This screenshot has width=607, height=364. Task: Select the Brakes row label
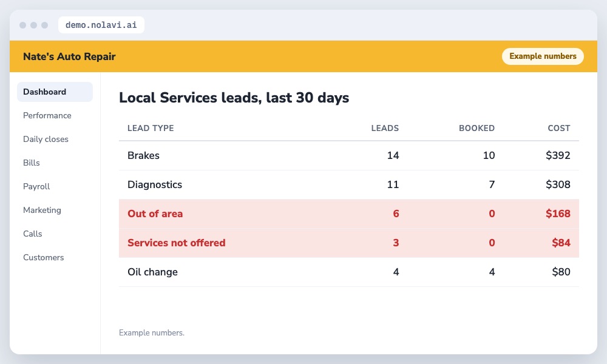144,155
